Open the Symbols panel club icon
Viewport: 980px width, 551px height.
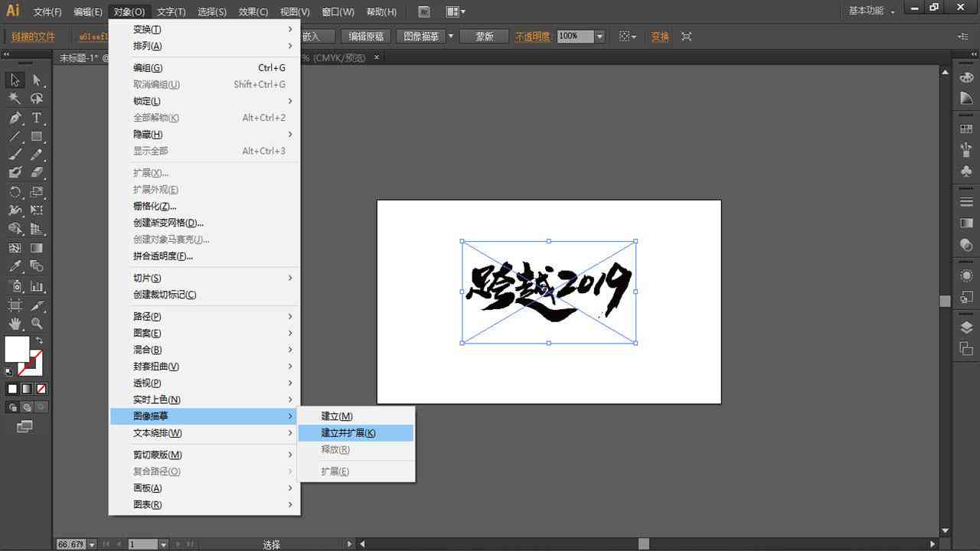tap(966, 171)
